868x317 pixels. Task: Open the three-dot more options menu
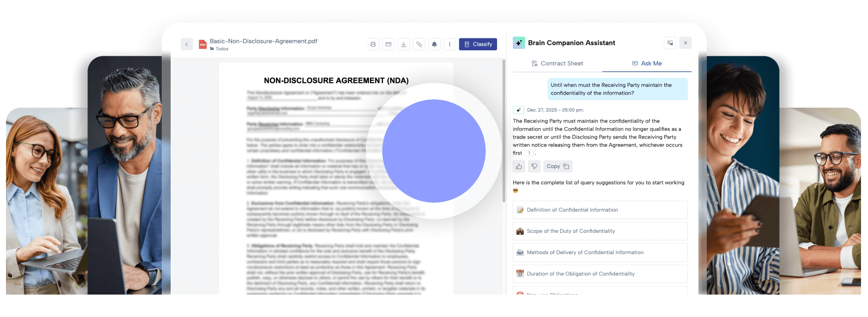pos(449,44)
